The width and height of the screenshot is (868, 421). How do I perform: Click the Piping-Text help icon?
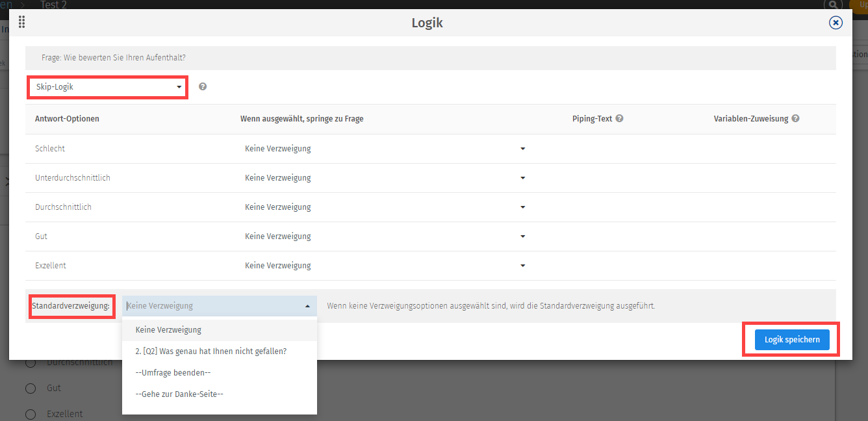coord(620,119)
